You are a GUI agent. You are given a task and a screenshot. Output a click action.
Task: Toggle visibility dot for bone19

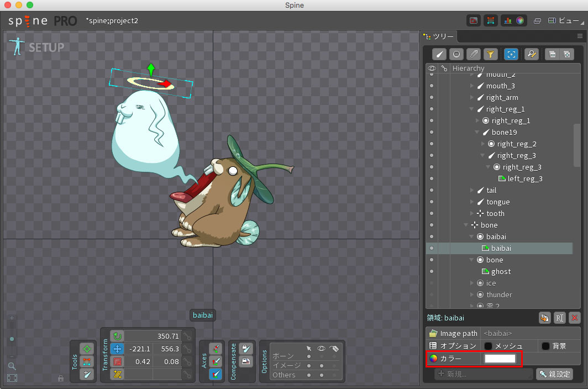click(x=432, y=132)
